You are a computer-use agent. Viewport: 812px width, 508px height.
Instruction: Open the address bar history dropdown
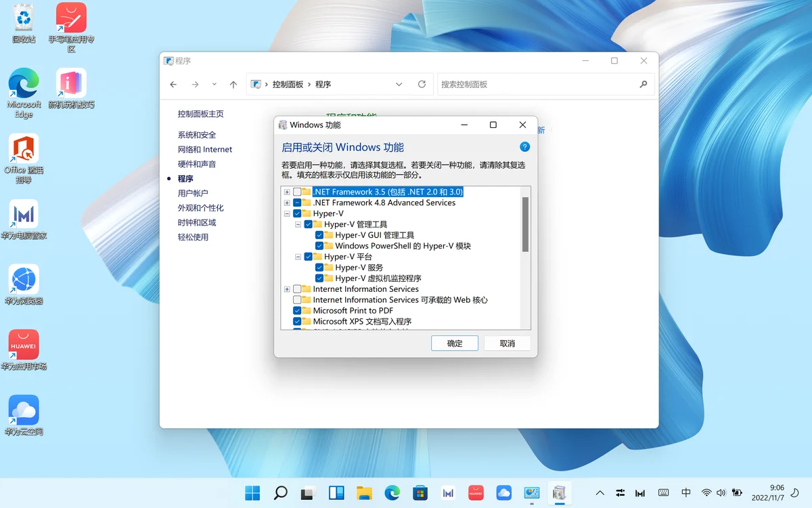tap(399, 85)
